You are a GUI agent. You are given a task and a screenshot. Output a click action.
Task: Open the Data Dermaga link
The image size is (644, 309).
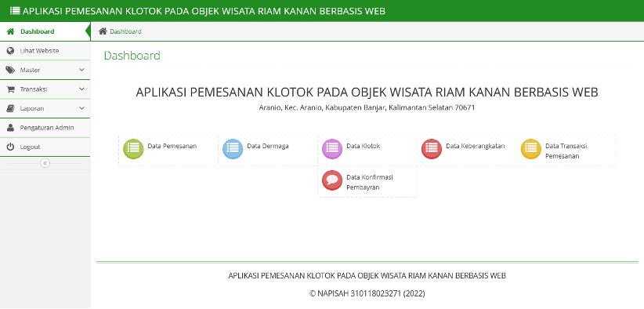click(268, 146)
